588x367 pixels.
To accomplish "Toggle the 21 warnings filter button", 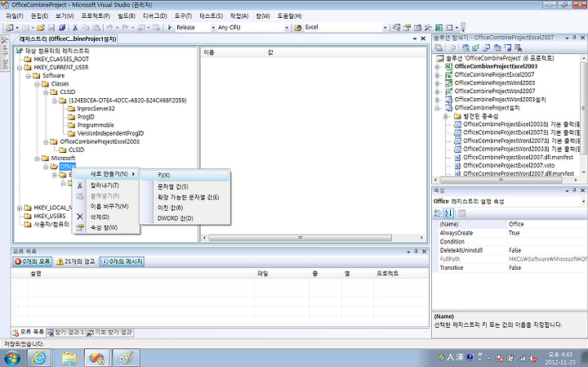I will pyautogui.click(x=75, y=262).
